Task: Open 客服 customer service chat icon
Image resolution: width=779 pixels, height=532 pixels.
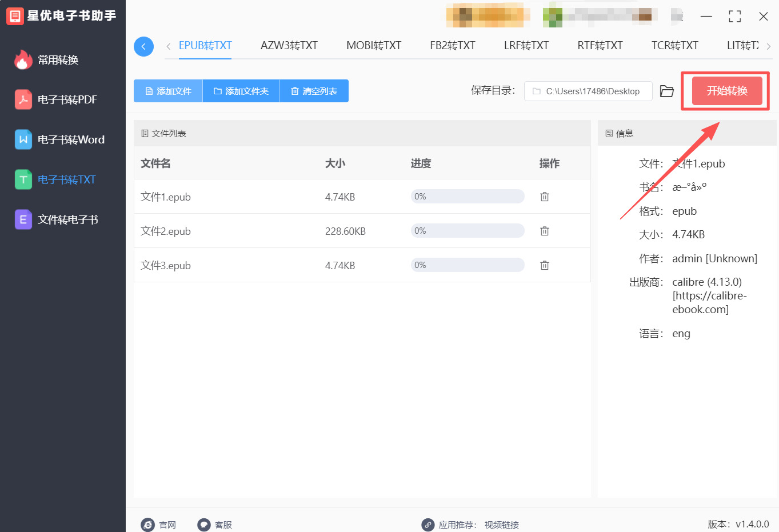Action: tap(203, 524)
